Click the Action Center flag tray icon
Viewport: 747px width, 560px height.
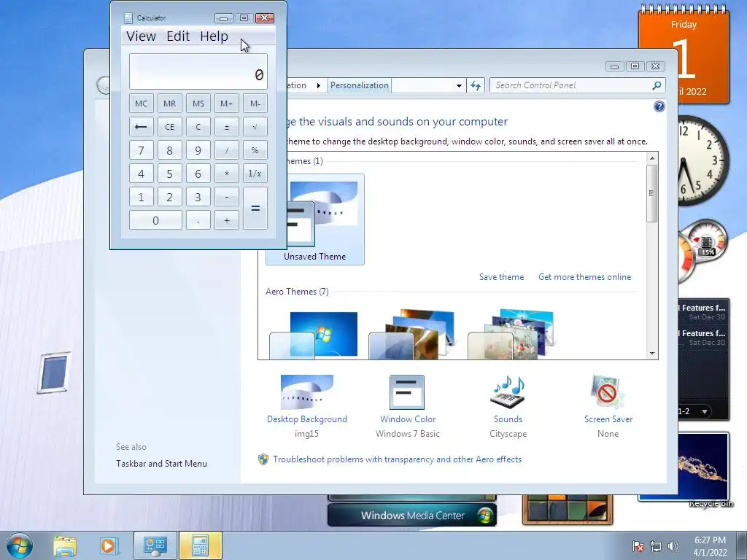point(638,546)
